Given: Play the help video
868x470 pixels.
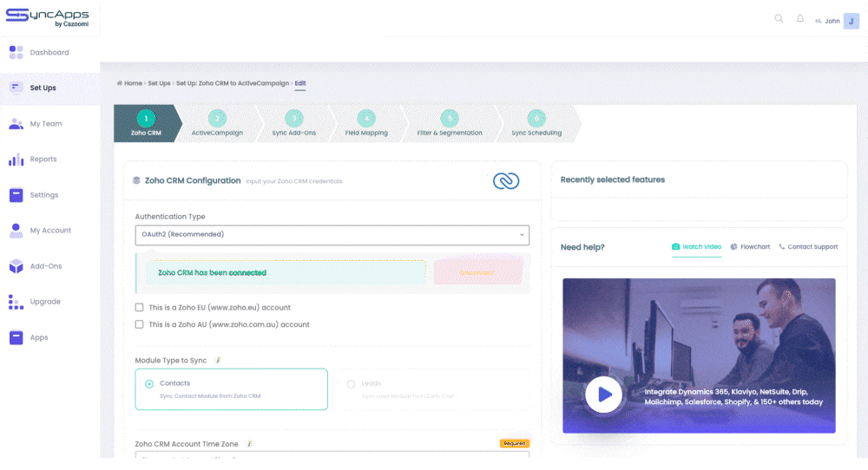Looking at the screenshot, I should (x=603, y=395).
